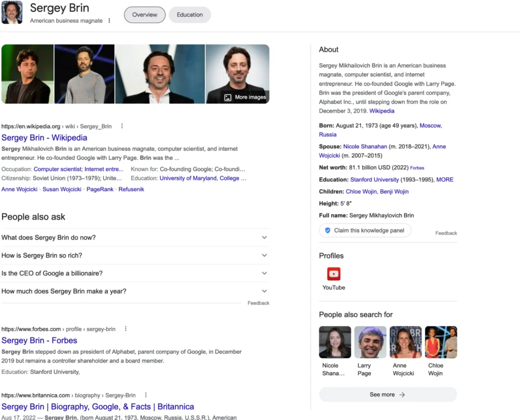Click Feedback below People also ask
The width and height of the screenshot is (521, 420).
[258, 303]
